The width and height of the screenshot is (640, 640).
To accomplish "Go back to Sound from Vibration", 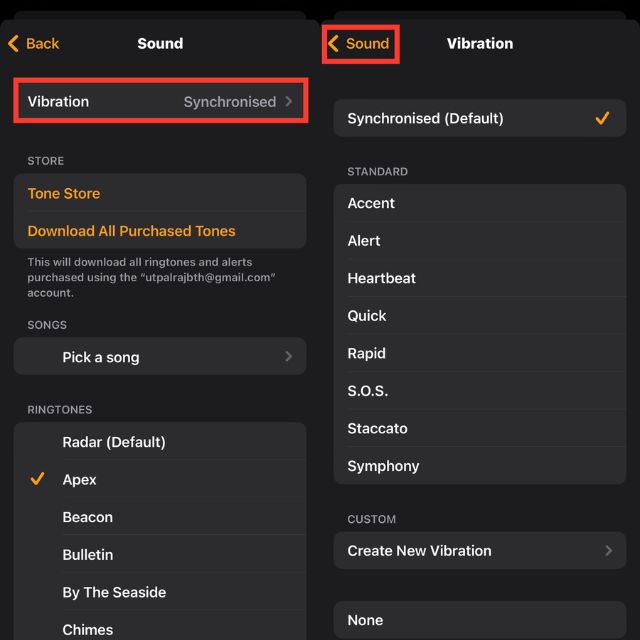I will click(360, 44).
